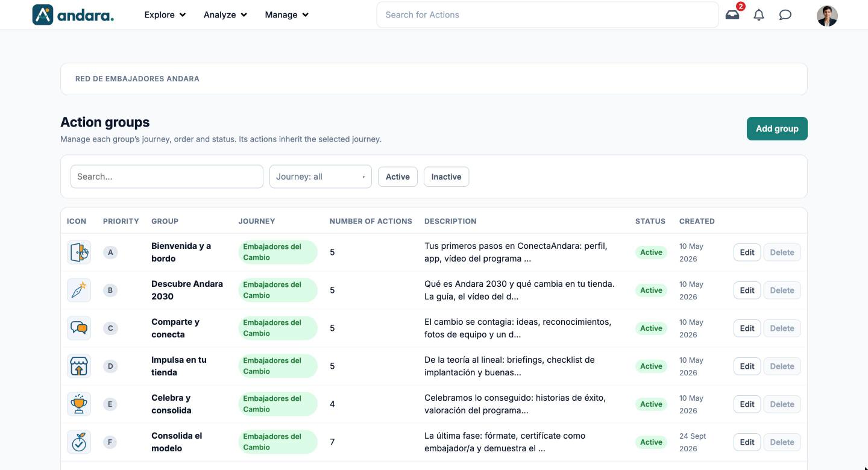
Task: Click the CREATED column header
Action: (x=697, y=221)
